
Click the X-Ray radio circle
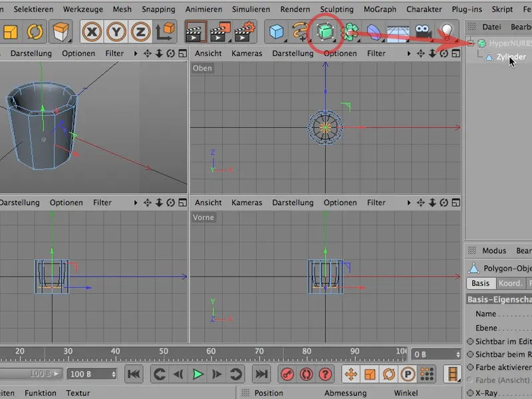pos(470,393)
